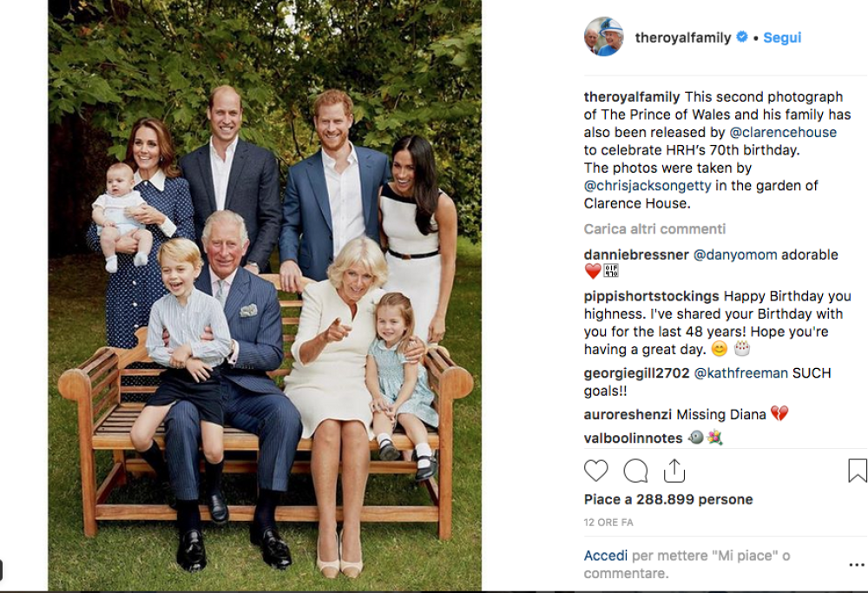Screen dimensions: 868x593
Task: Open the royal family photo
Action: (265, 295)
